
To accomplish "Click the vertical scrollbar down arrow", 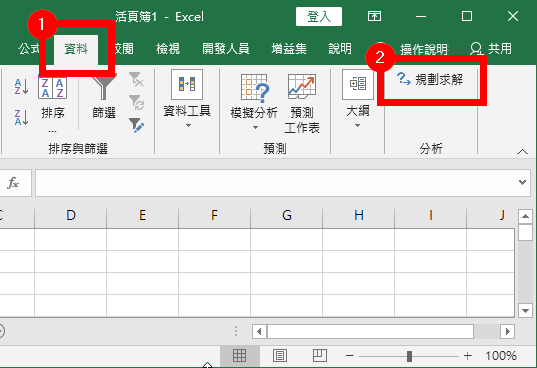I will pyautogui.click(x=525, y=310).
